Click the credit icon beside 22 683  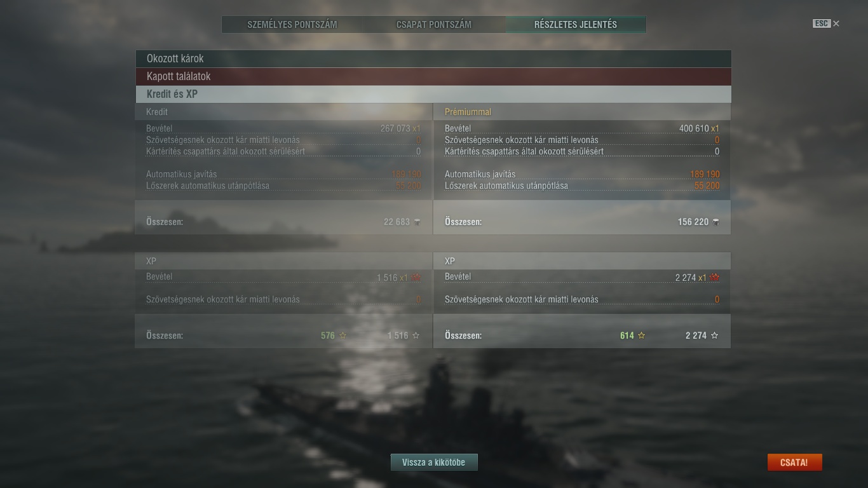[417, 222]
